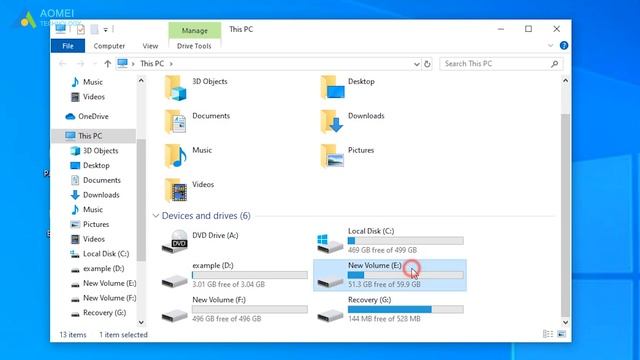Click the Help question mark icon
The width and height of the screenshot is (640, 360).
564,45
